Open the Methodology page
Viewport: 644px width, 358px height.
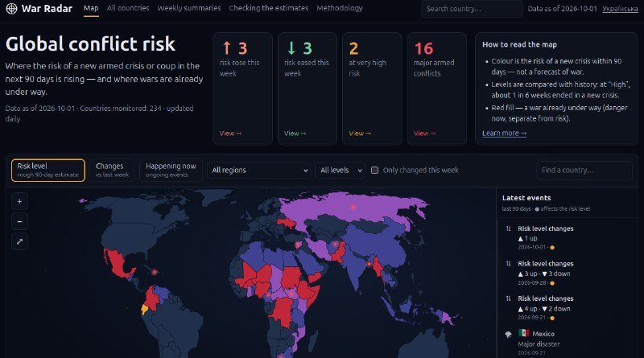[340, 8]
